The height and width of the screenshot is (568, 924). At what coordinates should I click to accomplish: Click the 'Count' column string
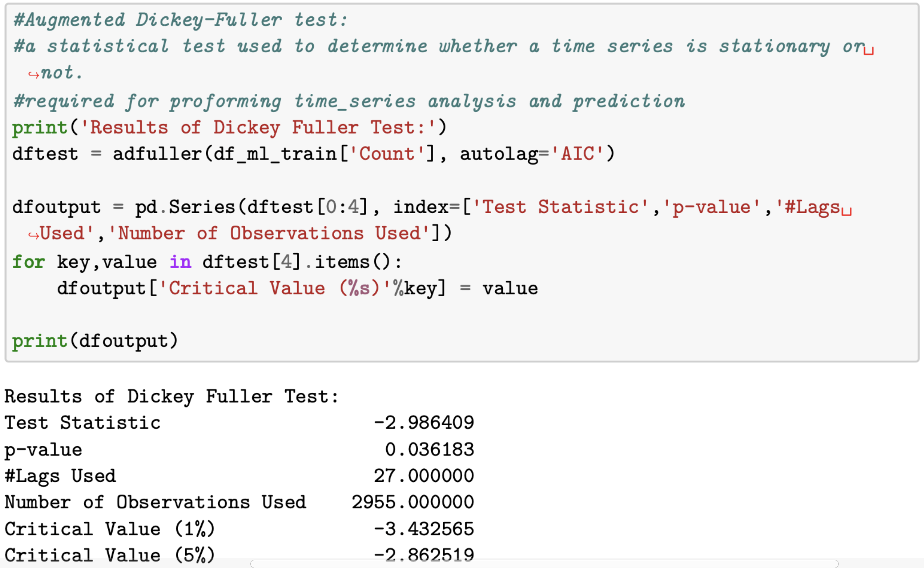point(387,154)
